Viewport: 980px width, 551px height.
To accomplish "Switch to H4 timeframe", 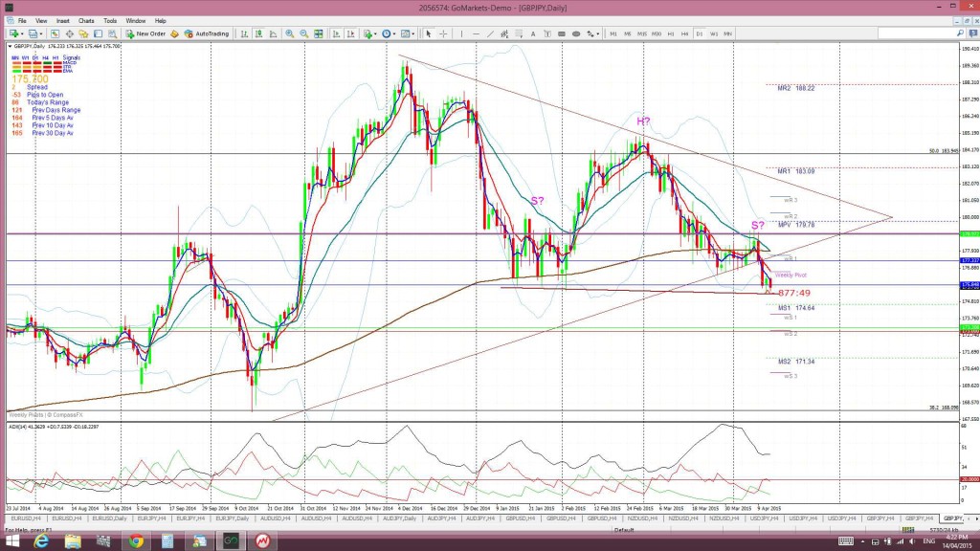I will pos(685,33).
